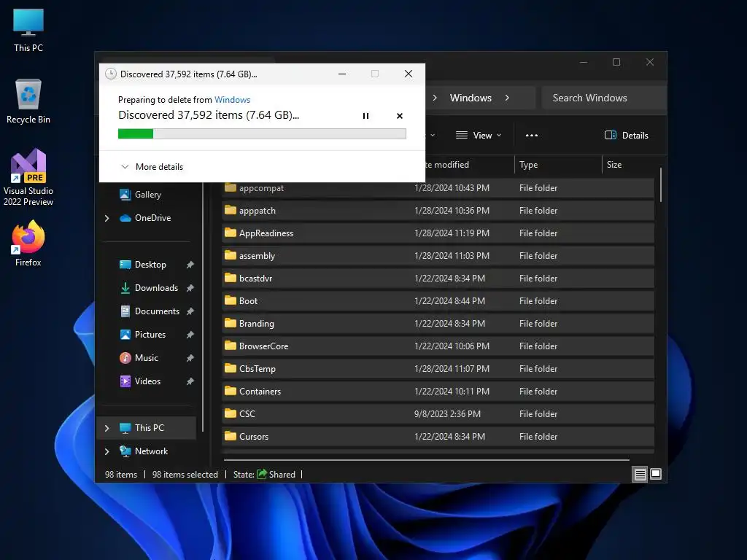Screen dimensions: 747x560
Task: Expand More details in delete dialog
Action: pos(152,167)
